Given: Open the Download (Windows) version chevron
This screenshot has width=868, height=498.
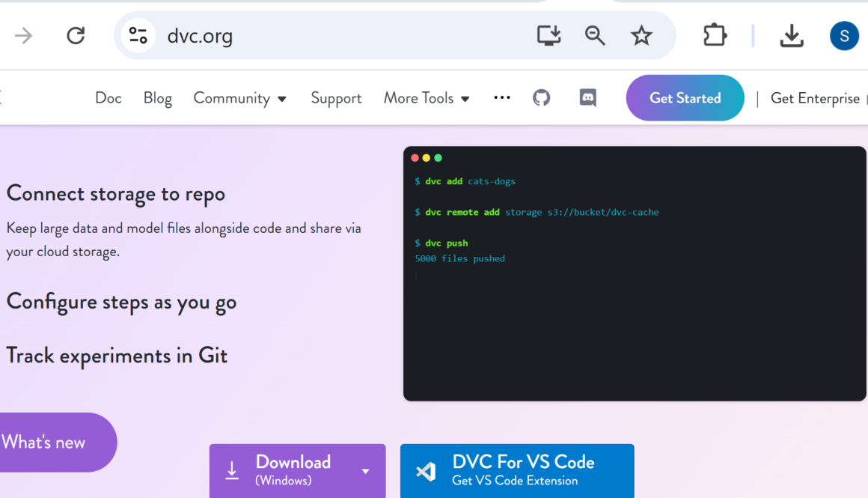Looking at the screenshot, I should (x=365, y=472).
